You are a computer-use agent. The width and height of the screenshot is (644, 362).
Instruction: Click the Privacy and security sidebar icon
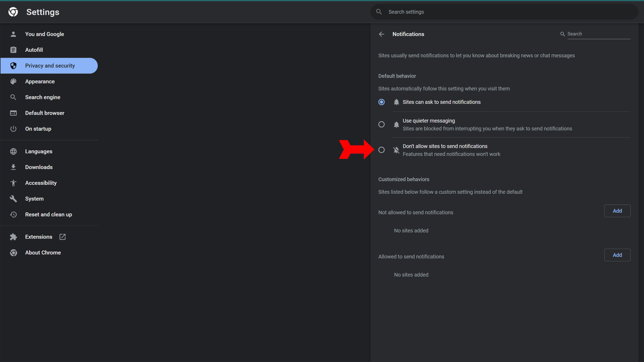[13, 65]
